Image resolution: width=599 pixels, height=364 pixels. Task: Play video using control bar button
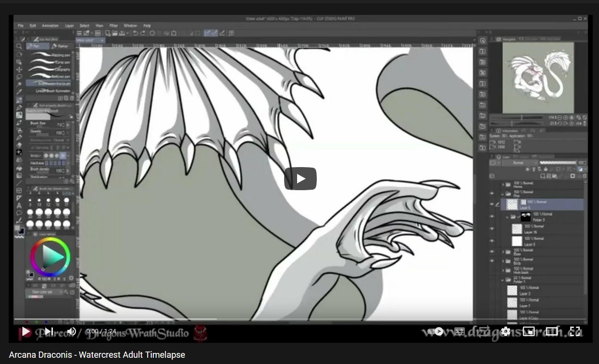click(26, 331)
